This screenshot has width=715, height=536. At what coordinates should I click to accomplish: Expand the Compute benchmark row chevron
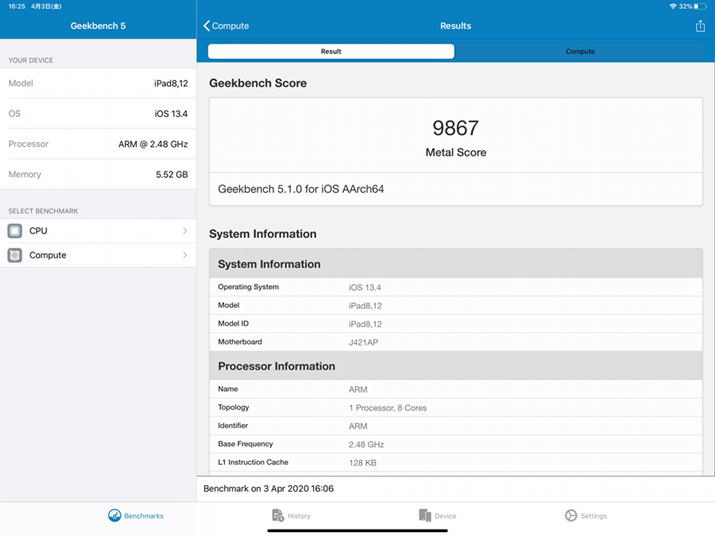coord(185,255)
